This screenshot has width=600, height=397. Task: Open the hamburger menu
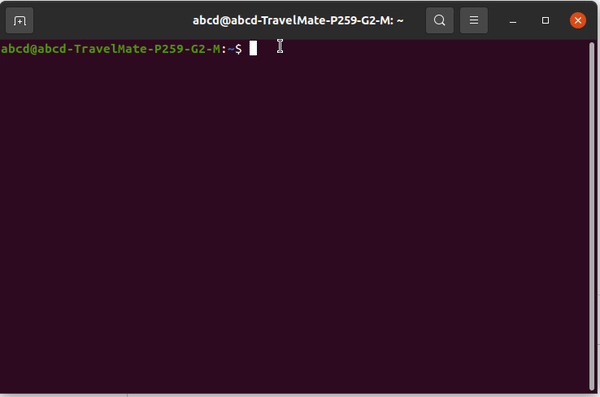click(474, 20)
